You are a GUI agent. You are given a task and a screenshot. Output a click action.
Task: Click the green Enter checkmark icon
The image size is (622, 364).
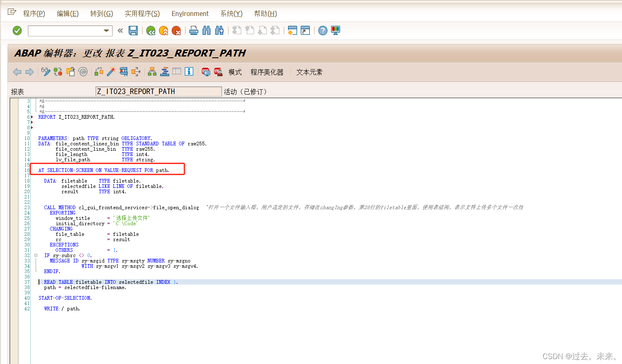17,31
